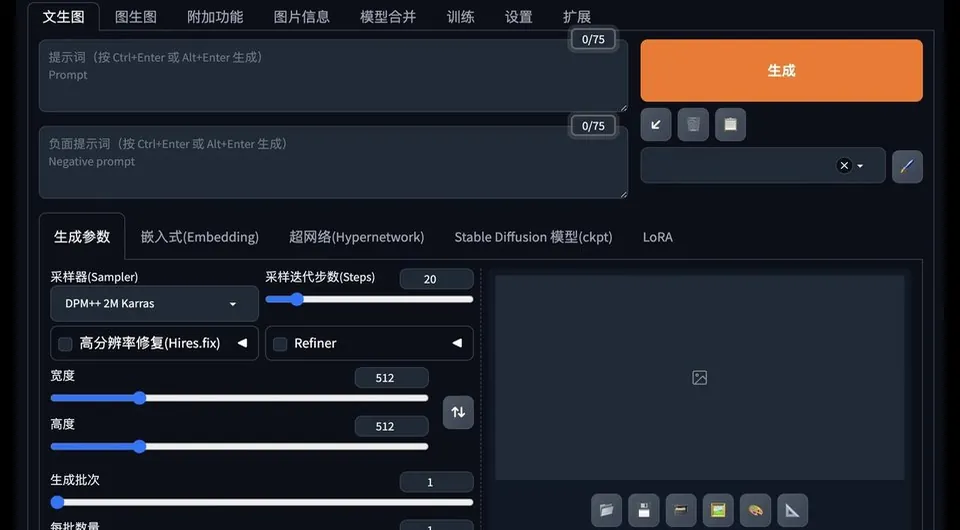Enable the Hires.fix checkbox
Screen dimensions: 960x530
65,344
